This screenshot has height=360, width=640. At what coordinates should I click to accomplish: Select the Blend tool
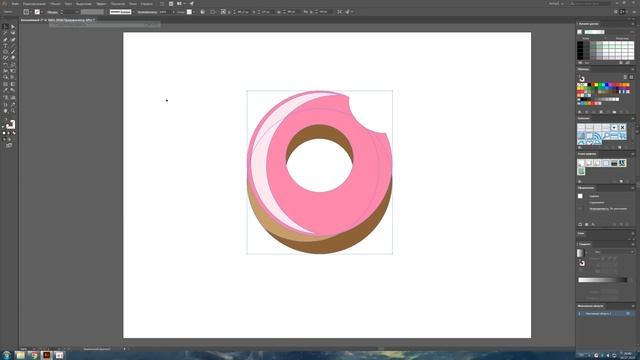[x=13, y=91]
